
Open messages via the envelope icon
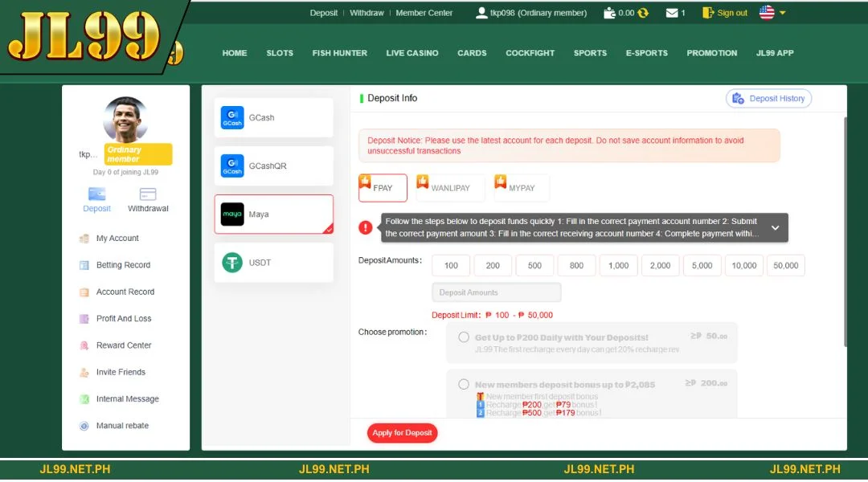coord(670,12)
